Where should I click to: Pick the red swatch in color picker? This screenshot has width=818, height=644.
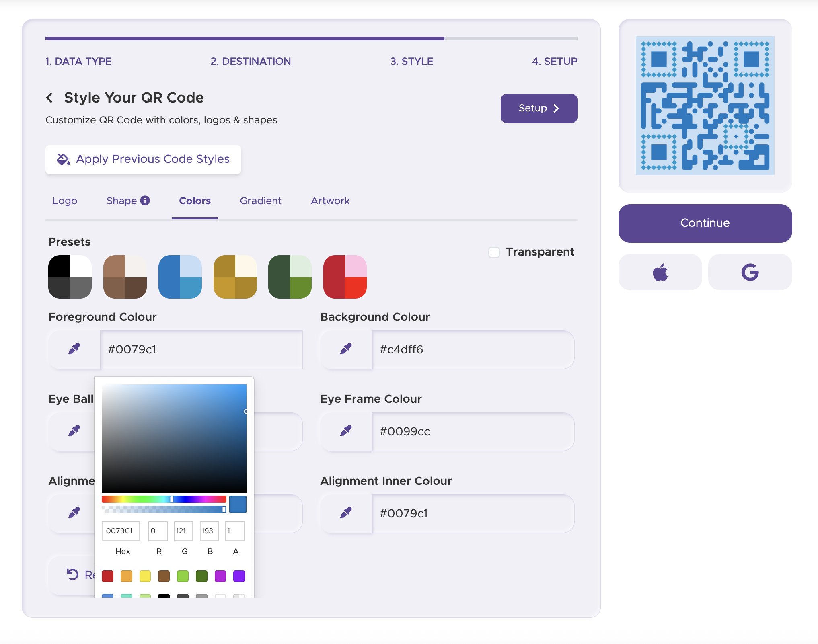tap(107, 576)
